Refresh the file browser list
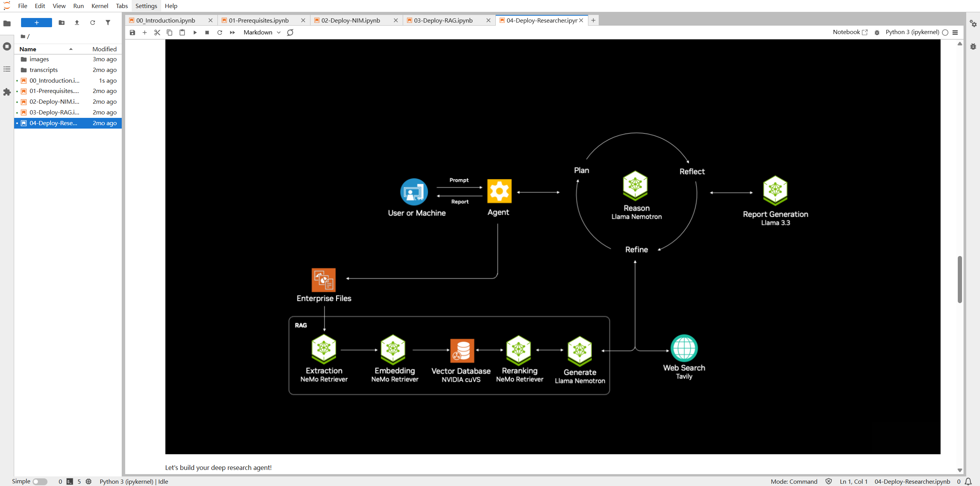Viewport: 980px width, 486px height. (93, 23)
